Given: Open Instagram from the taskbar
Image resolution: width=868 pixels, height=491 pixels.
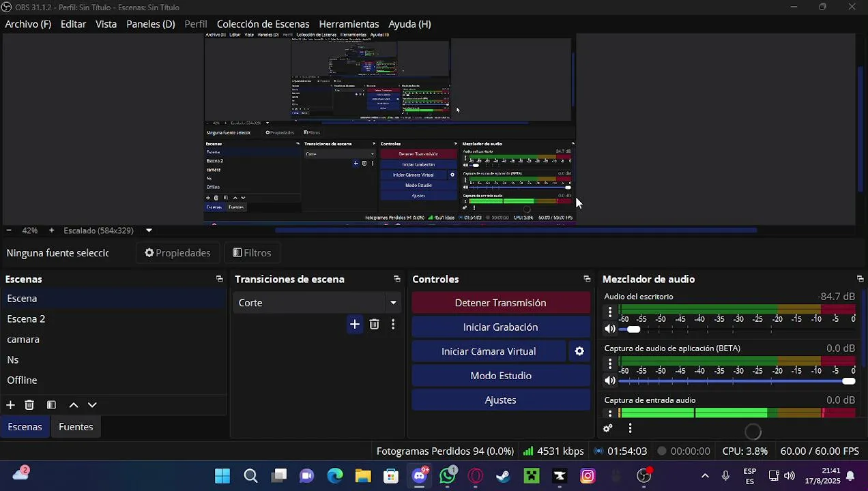Looking at the screenshot, I should point(588,476).
